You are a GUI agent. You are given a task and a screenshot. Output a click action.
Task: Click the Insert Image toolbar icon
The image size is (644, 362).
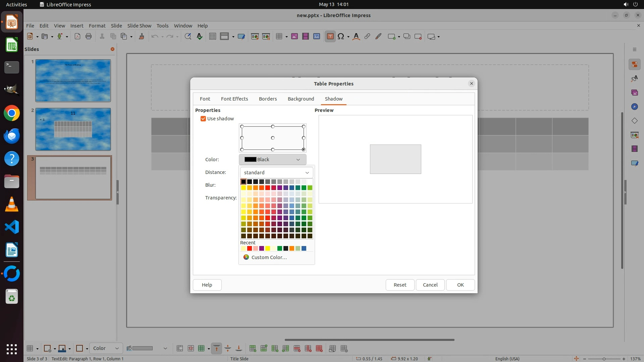tap(294, 37)
